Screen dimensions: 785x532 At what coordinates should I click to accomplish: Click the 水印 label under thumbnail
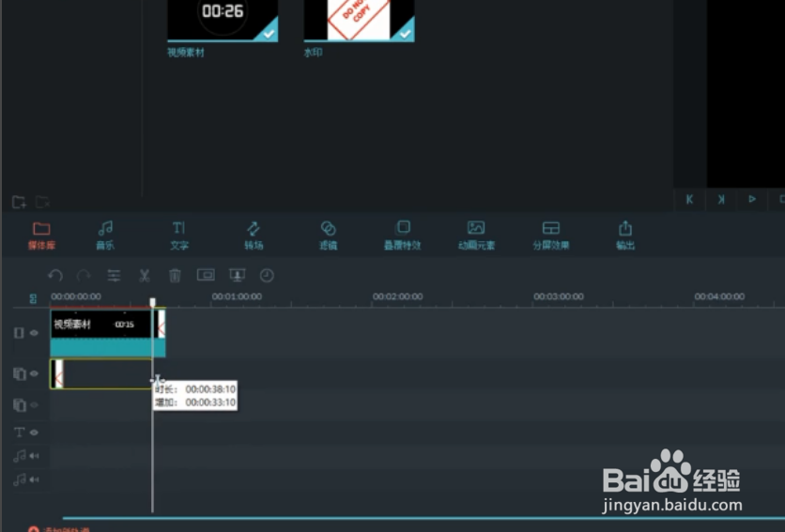click(x=314, y=53)
